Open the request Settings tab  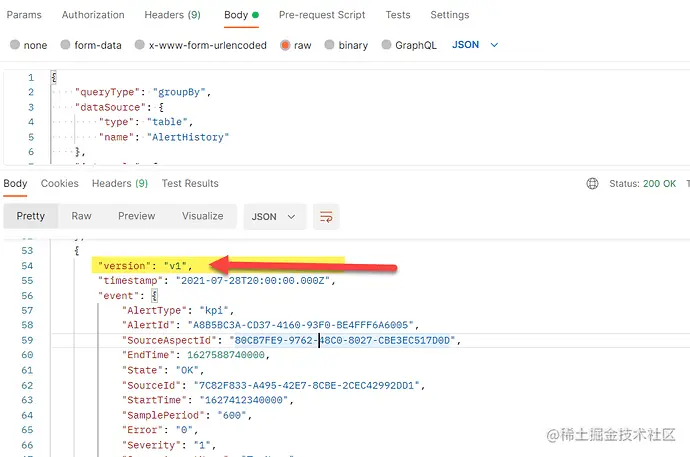click(450, 15)
